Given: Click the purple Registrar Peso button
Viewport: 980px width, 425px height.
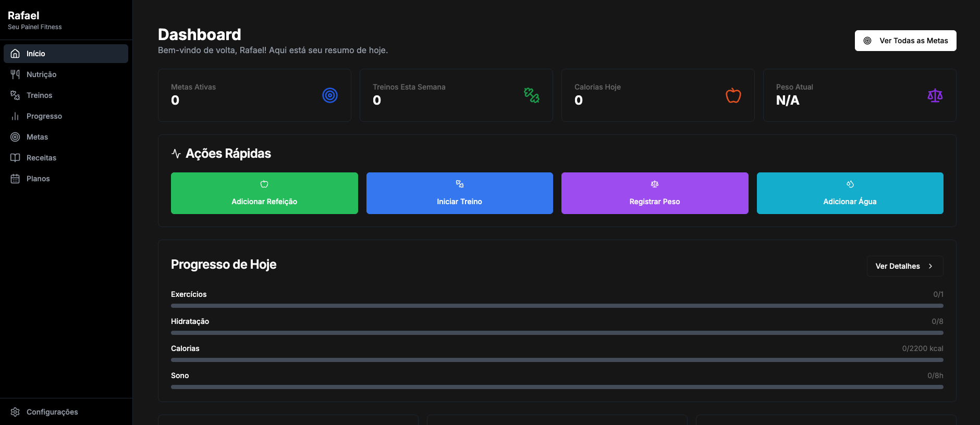Looking at the screenshot, I should [655, 193].
